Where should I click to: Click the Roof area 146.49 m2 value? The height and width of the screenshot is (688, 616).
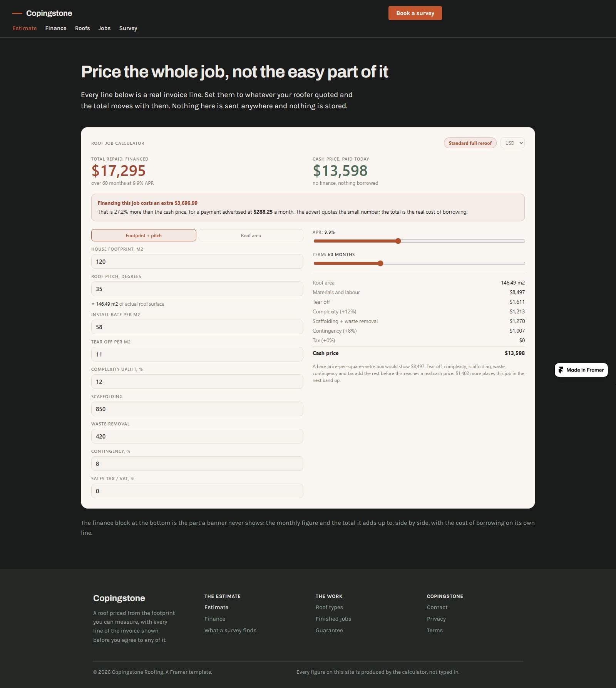click(513, 283)
